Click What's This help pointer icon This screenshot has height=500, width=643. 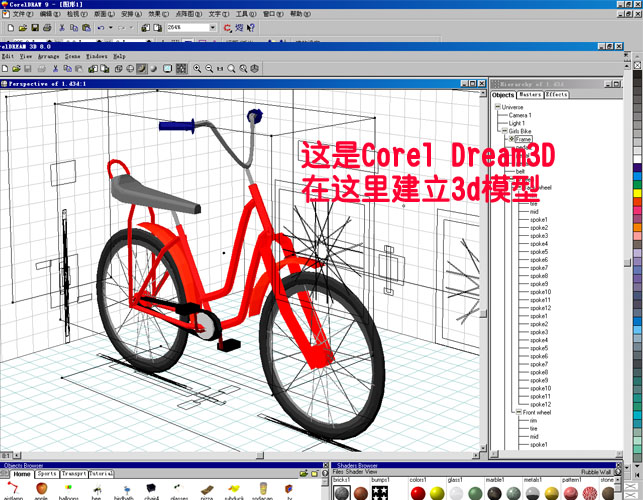(251, 28)
